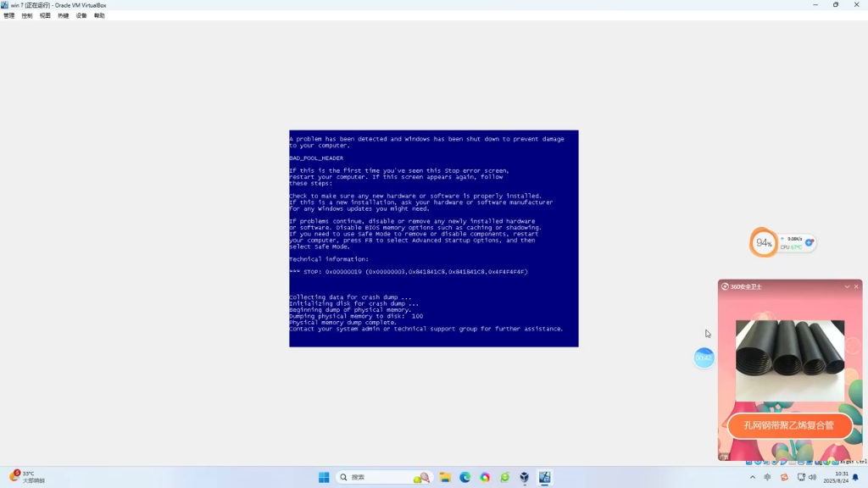868x488 pixels.
Task: Restore down the VirtualBox window
Action: click(836, 5)
